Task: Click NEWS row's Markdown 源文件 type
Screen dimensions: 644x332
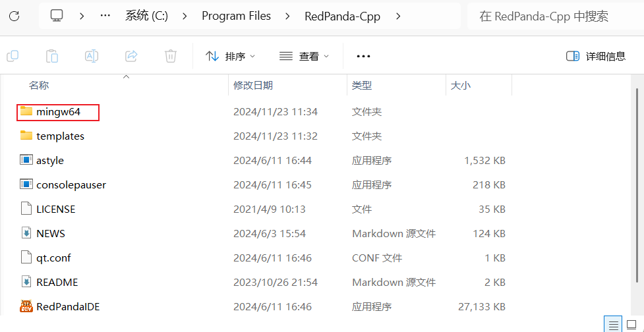Action: click(x=394, y=233)
